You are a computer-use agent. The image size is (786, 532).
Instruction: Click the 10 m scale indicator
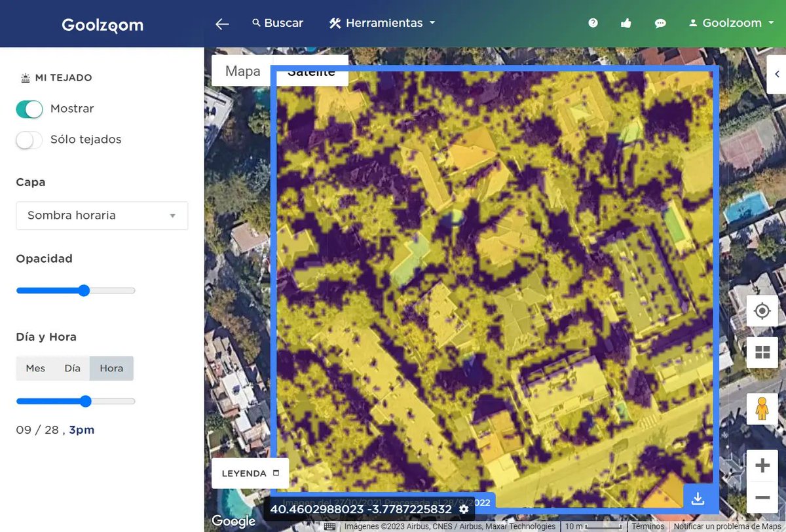tap(593, 527)
